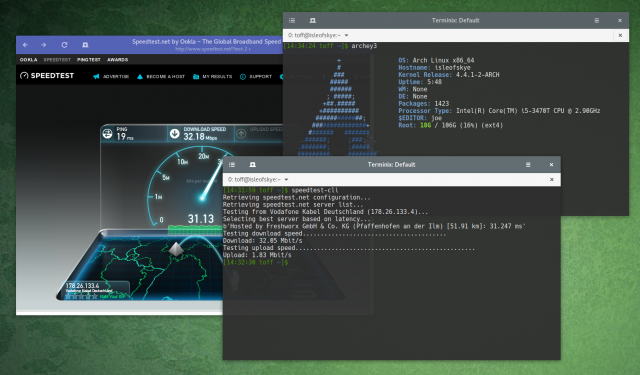
Task: Click the ISP star rating row
Action: [x=82, y=296]
